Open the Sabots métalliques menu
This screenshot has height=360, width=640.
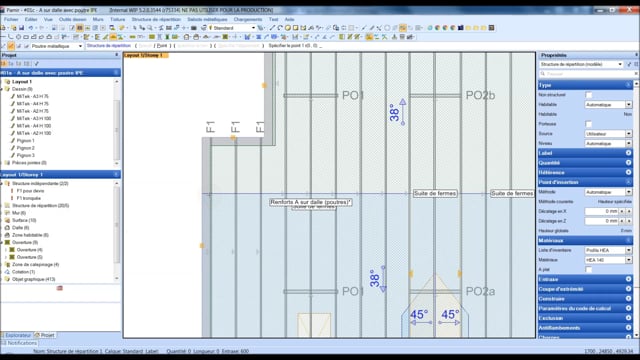(207, 19)
